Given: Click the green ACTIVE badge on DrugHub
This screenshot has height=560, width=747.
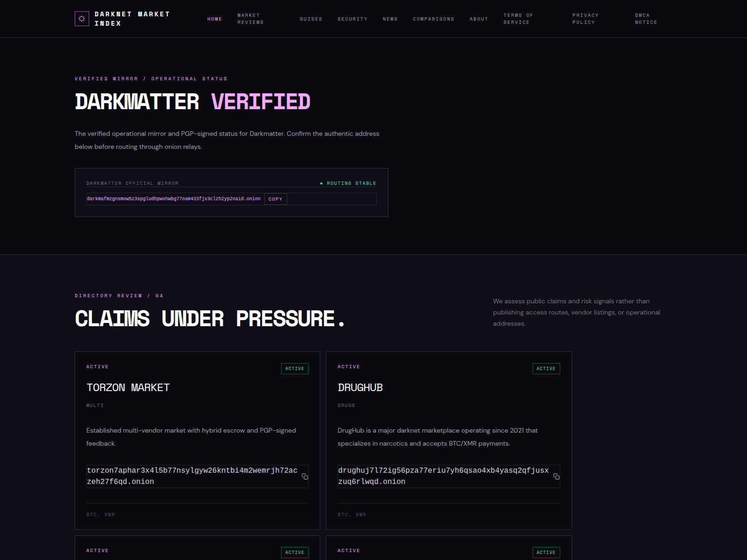Looking at the screenshot, I should click(546, 369).
